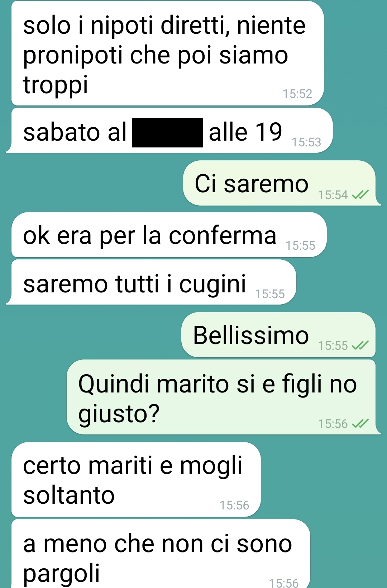Select the "Quindi marito si e figli no giusto?" bubble
The width and height of the screenshot is (387, 588).
pos(224,397)
